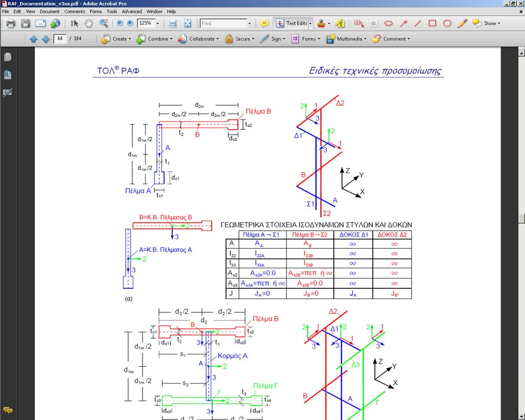Click the Fit One Full Page icon
Viewport: 525px width, 420px height.
coord(188,24)
